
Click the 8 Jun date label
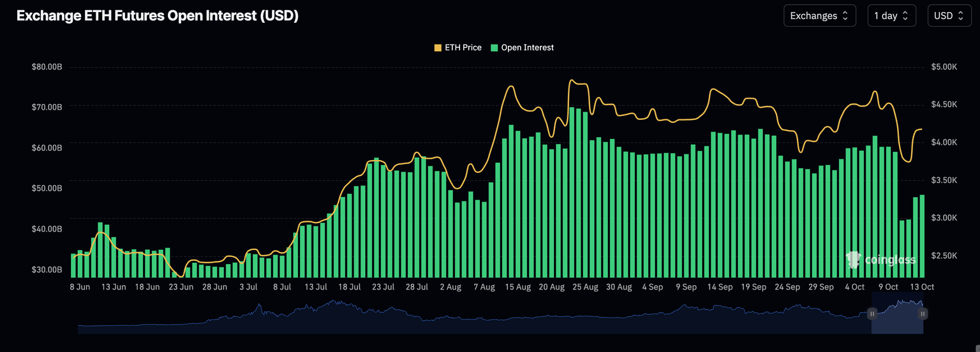point(80,288)
